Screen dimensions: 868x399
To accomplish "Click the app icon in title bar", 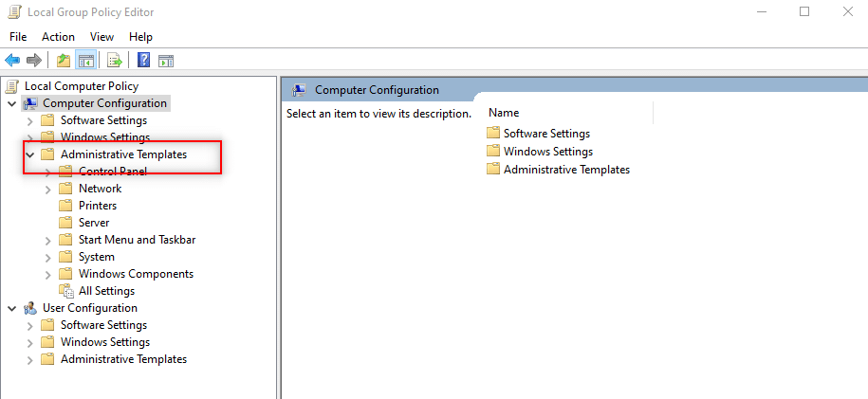I will click(15, 11).
